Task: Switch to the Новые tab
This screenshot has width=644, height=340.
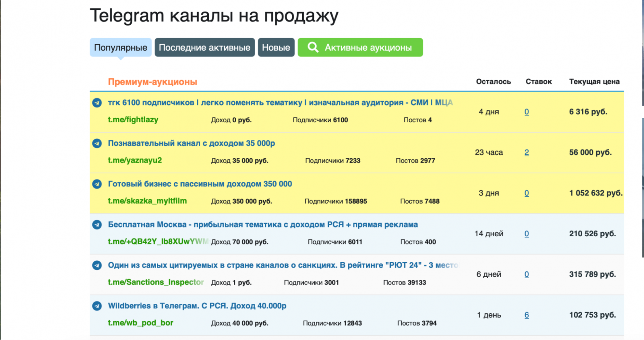Action: click(x=276, y=47)
